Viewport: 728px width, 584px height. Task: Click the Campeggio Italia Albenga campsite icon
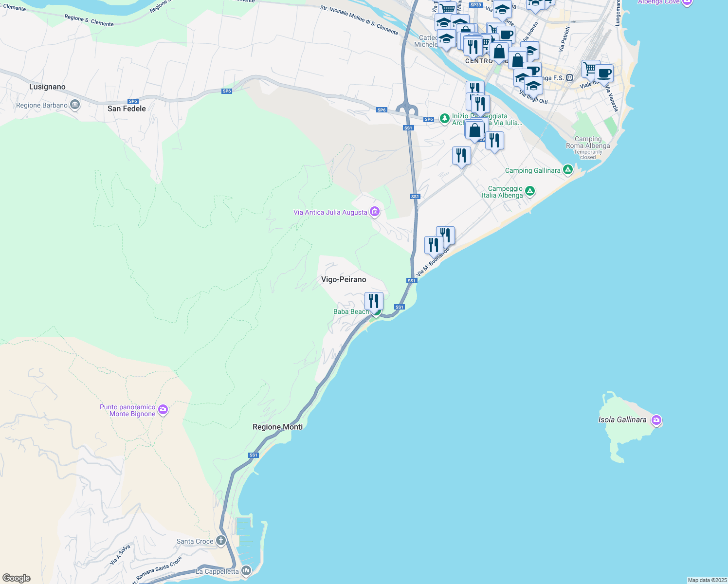click(x=530, y=192)
